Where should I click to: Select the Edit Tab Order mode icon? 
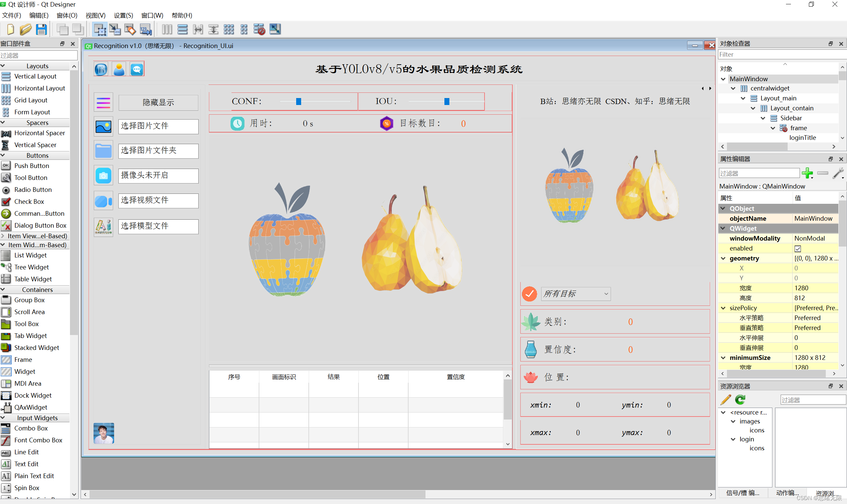[x=146, y=29]
